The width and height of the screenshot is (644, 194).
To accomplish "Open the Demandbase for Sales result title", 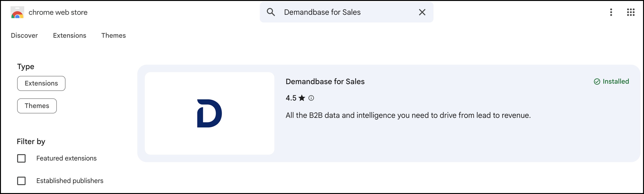I will click(x=325, y=82).
